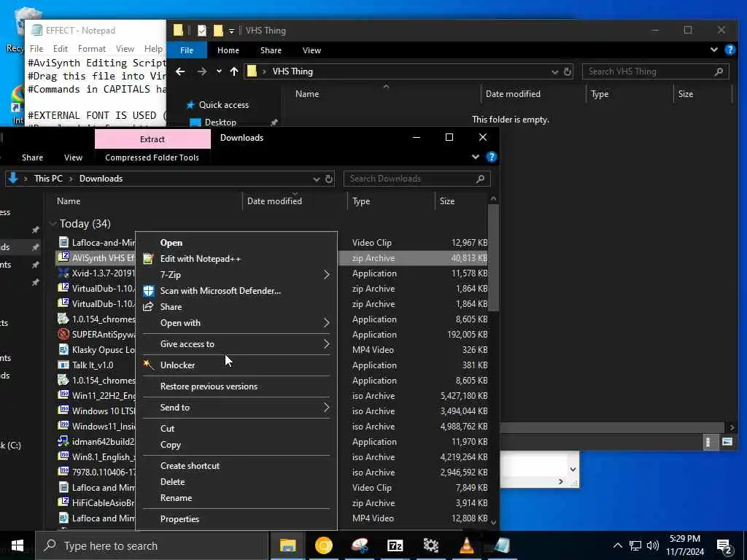Select the Klasky Opusc Lo MP4 file icon

click(x=63, y=349)
